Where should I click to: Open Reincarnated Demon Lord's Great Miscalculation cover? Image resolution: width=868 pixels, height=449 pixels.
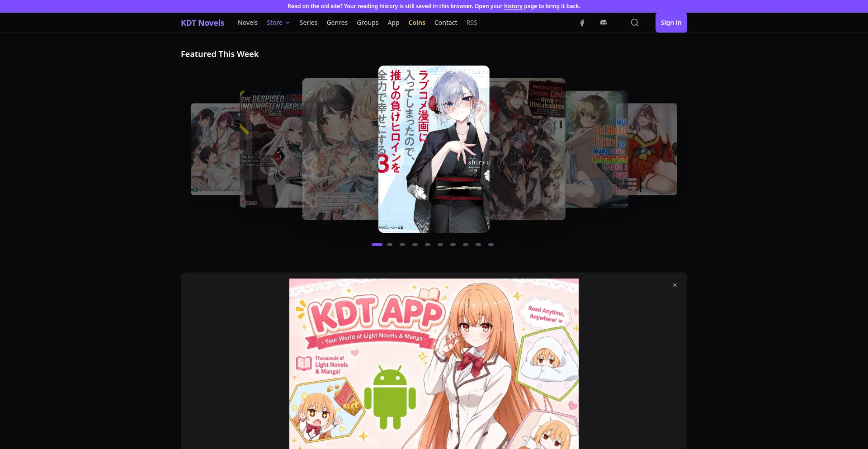[x=528, y=149]
